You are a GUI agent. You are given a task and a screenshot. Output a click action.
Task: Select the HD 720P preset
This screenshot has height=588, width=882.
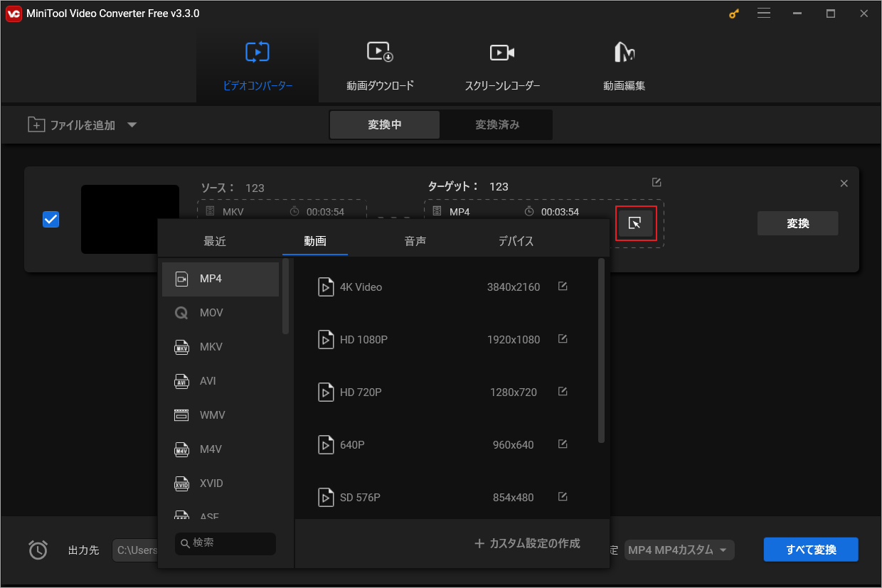[445, 392]
